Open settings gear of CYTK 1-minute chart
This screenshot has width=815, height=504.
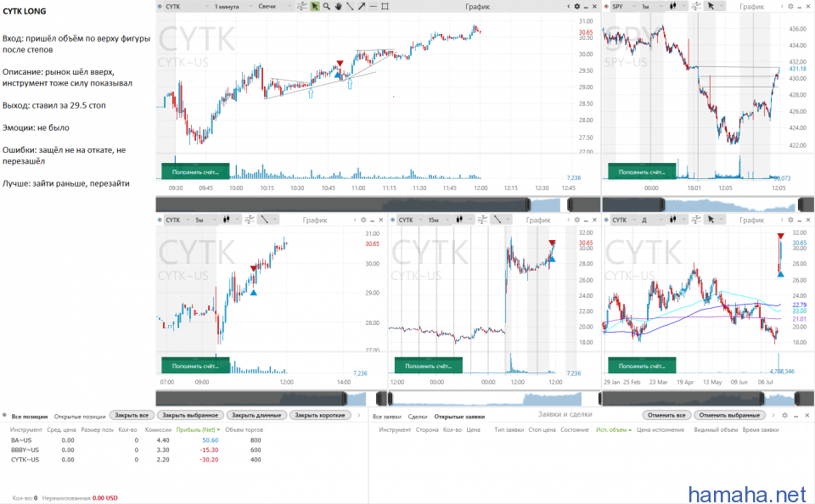click(x=577, y=6)
